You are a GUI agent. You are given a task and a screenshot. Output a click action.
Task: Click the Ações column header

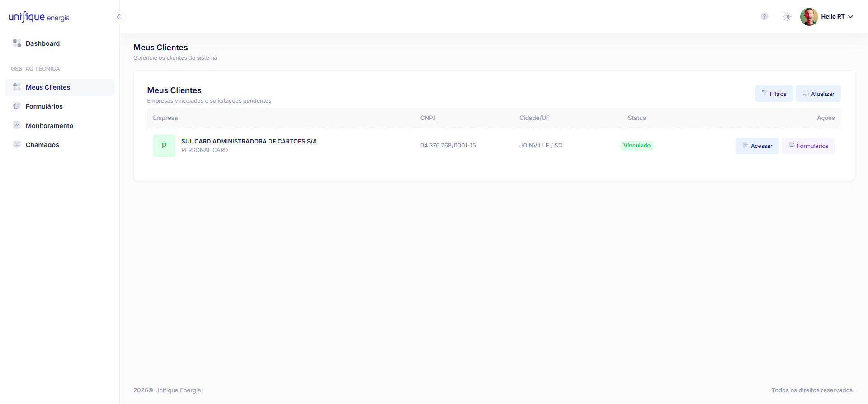[x=826, y=118]
